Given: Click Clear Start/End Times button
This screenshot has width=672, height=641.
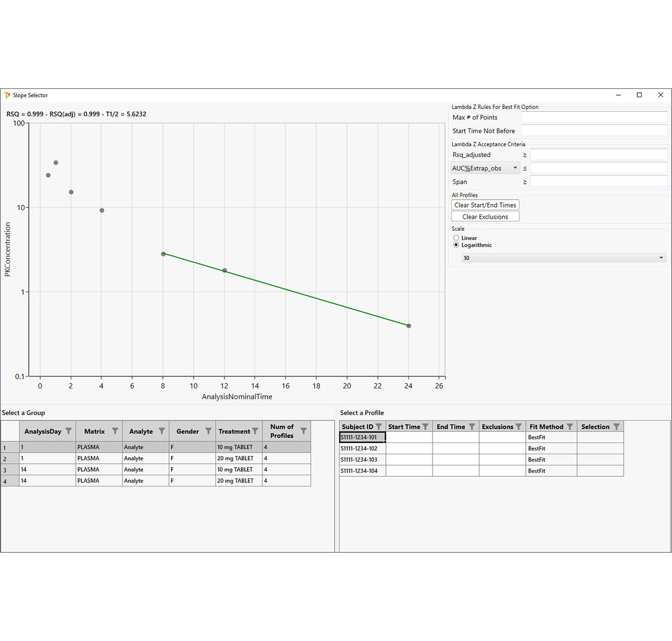Looking at the screenshot, I should click(485, 205).
